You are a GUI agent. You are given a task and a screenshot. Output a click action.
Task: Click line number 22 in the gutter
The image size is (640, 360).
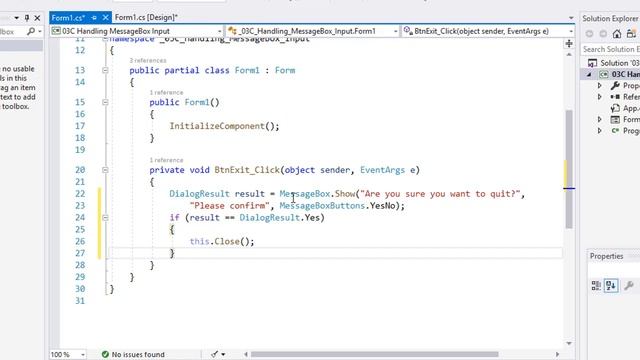tap(80, 193)
